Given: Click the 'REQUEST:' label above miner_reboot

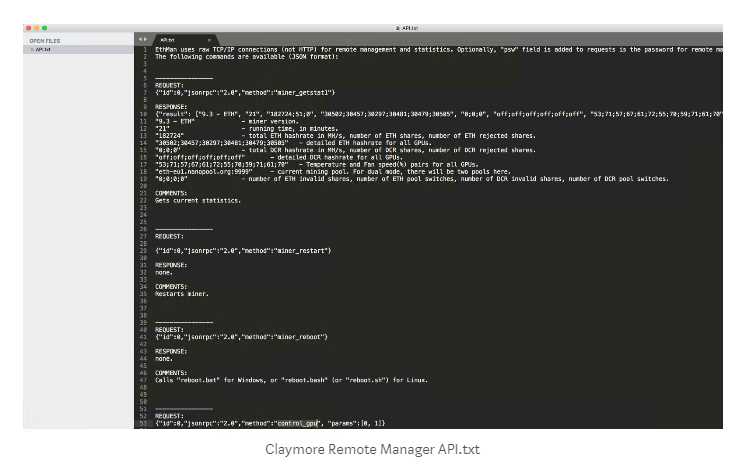Looking at the screenshot, I should [169, 330].
